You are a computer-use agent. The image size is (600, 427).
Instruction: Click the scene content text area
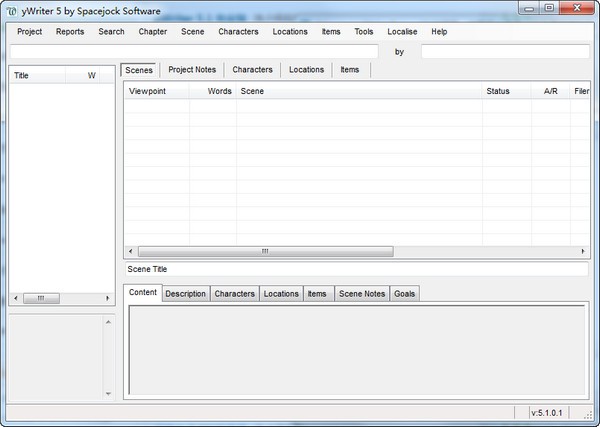coord(357,350)
